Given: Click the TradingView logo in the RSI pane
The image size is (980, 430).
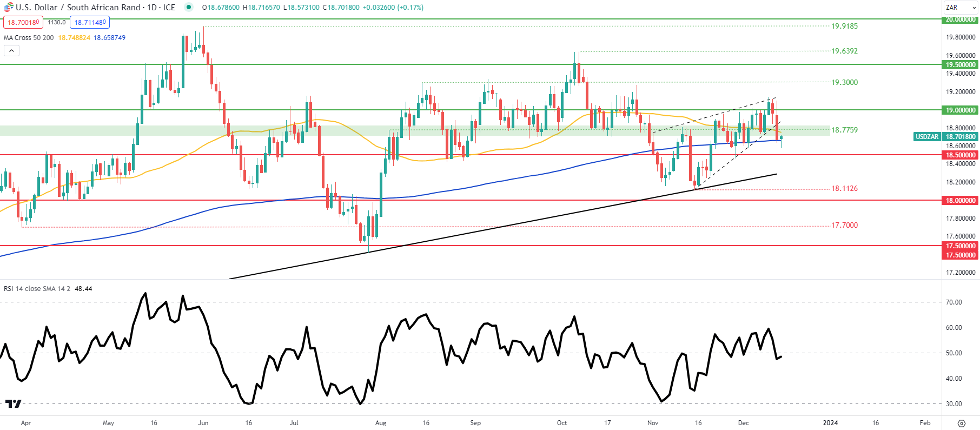Looking at the screenshot, I should click(x=14, y=403).
